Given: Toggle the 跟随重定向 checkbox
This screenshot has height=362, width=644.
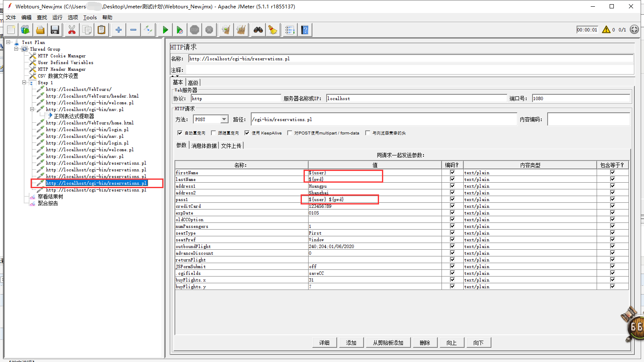Looking at the screenshot, I should 213,133.
